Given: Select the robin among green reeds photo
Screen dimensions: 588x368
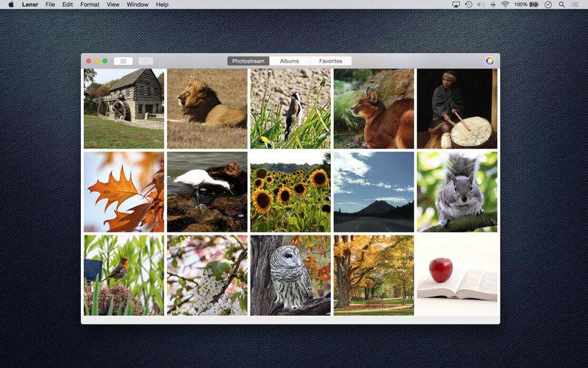Looking at the screenshot, I should tap(123, 275).
